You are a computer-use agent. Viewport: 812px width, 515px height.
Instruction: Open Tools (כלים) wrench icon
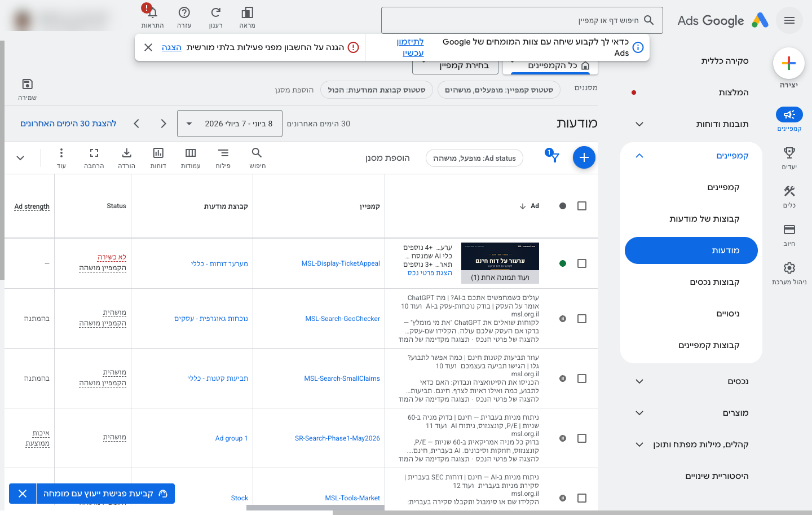pos(789,191)
